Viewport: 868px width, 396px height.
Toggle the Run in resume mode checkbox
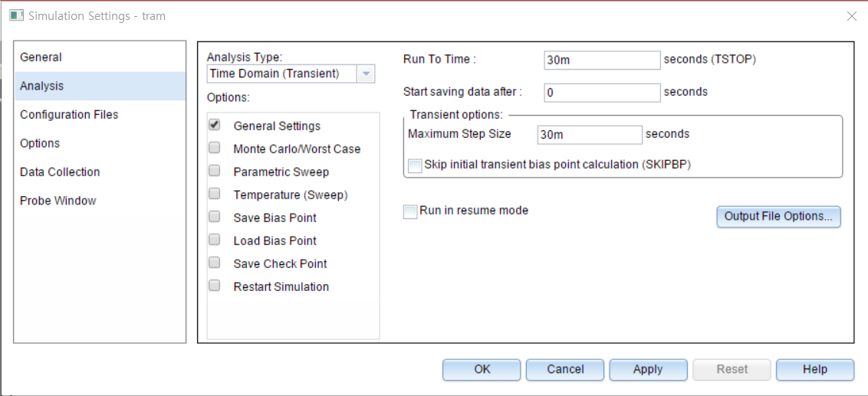pos(409,212)
